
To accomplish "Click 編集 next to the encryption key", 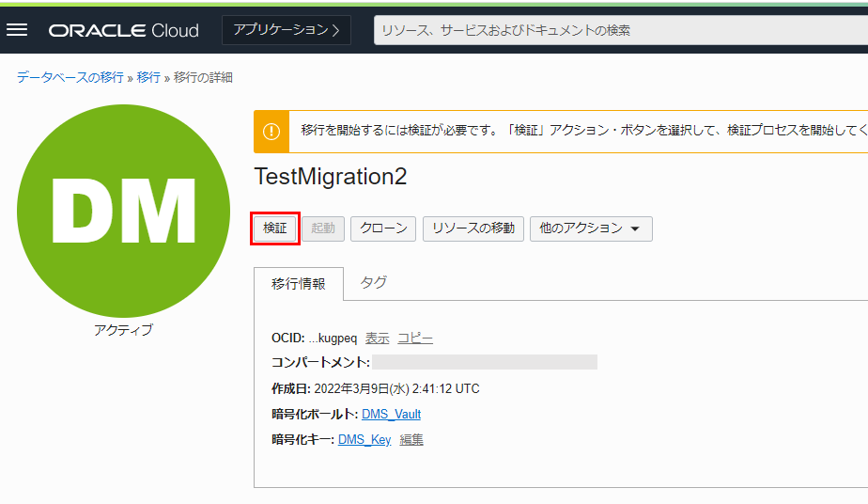I will click(x=411, y=439).
